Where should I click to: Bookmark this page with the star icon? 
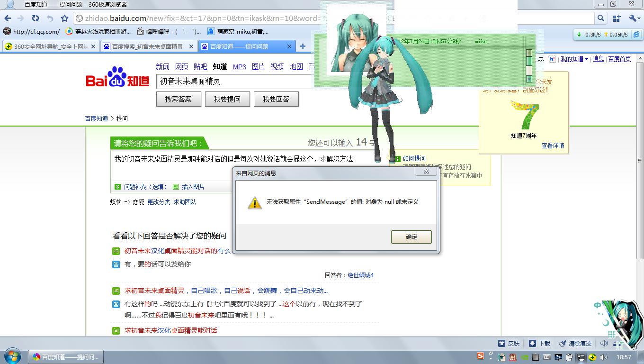point(64,18)
